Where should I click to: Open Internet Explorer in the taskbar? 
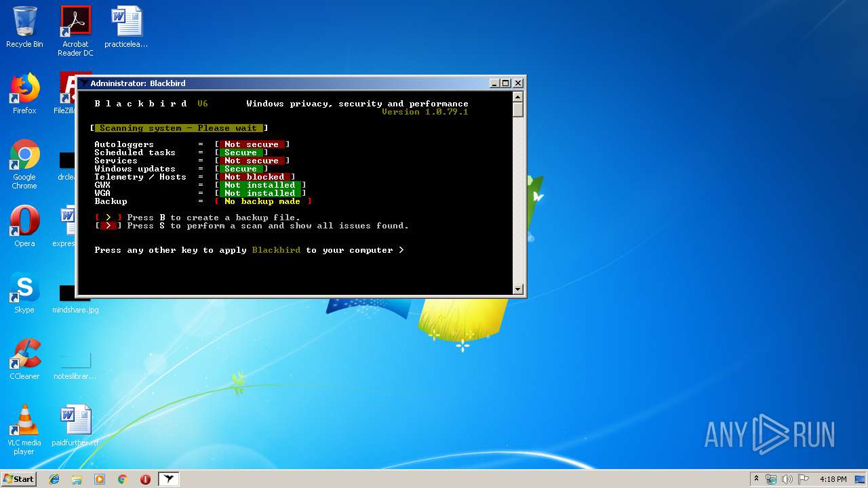pos(54,479)
